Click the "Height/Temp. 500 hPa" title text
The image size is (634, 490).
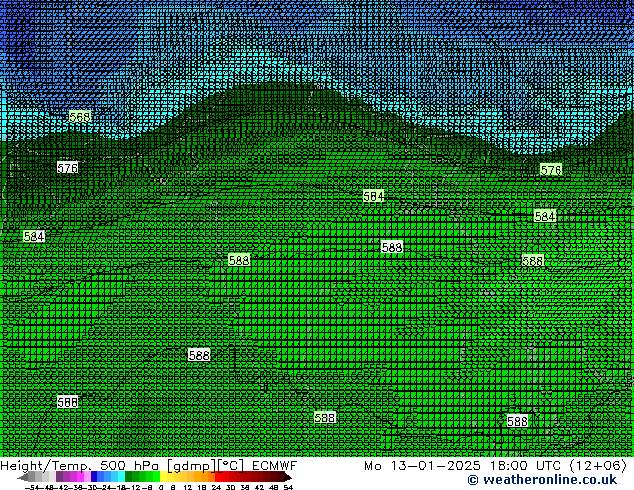pyautogui.click(x=79, y=466)
